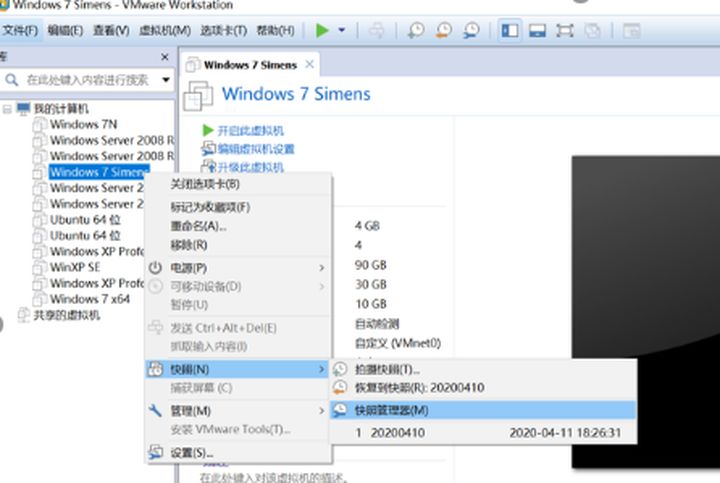This screenshot has width=720, height=483.
Task: Click the Unity mode toolbar icon
Action: 592,31
